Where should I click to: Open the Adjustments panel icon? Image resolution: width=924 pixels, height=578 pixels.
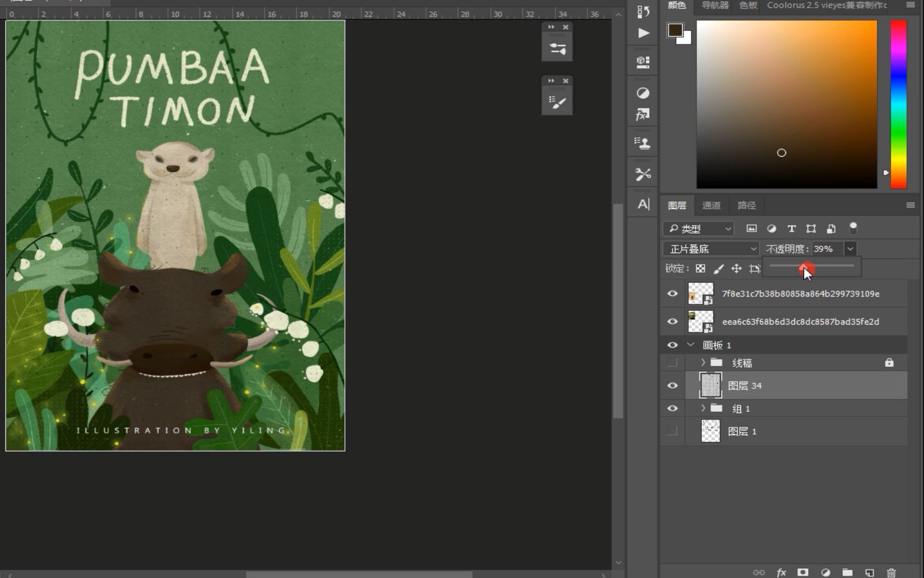pyautogui.click(x=643, y=93)
